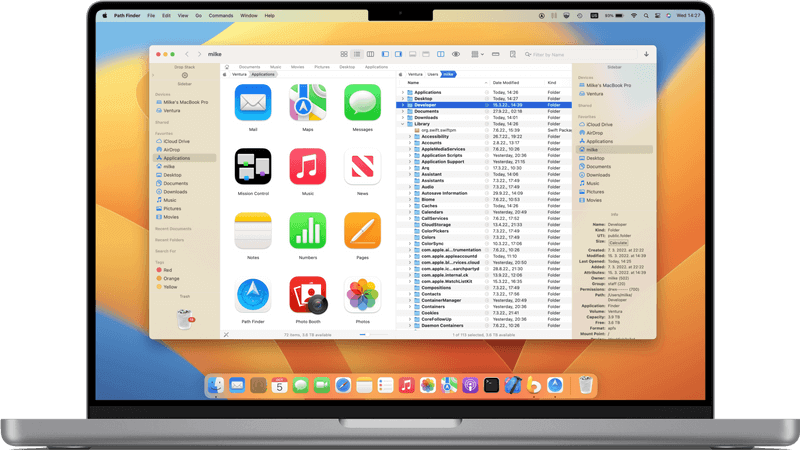Screen dimensions: 800x450
Task: Expand the Application Support folder row
Action: pos(410,162)
